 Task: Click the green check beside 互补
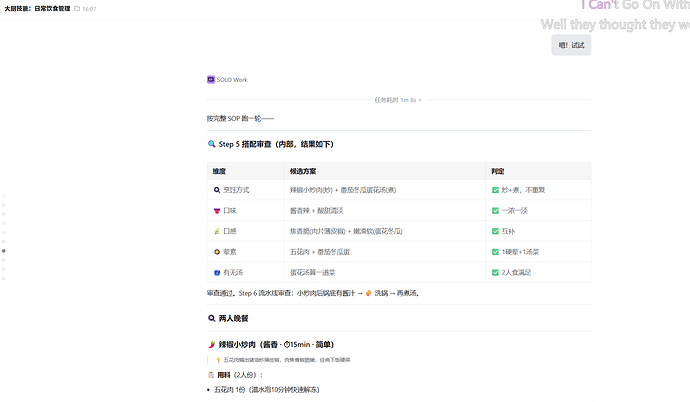click(495, 231)
